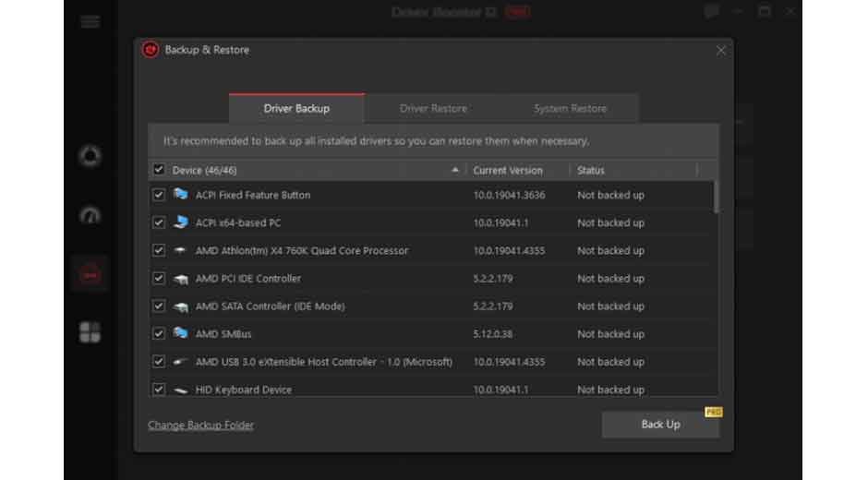Click the AMD Athlon processor device icon
Viewport: 868px width, 480px height.
(x=181, y=251)
